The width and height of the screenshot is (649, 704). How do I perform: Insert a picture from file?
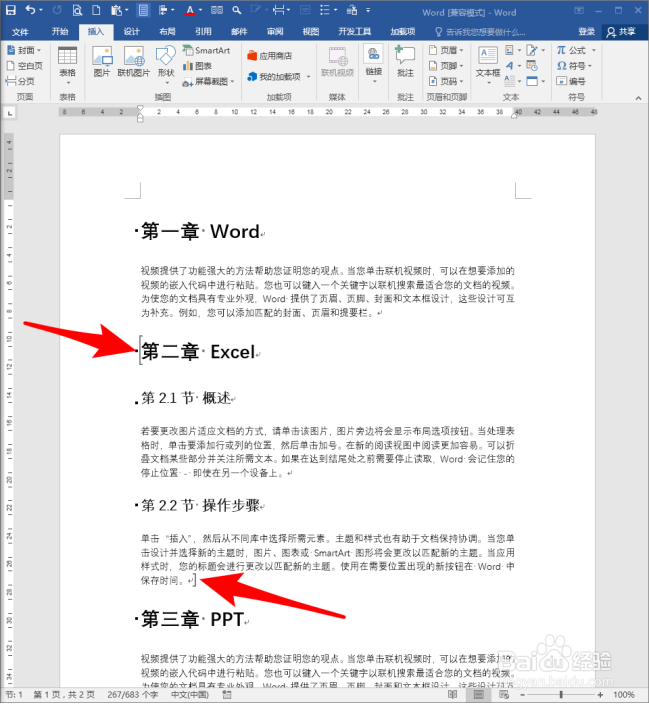pyautogui.click(x=102, y=62)
